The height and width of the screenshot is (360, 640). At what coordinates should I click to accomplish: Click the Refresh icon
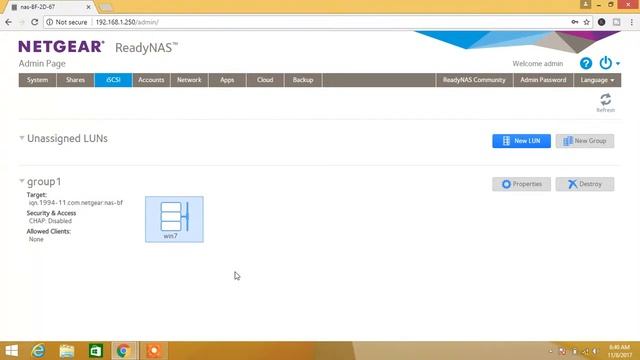605,100
